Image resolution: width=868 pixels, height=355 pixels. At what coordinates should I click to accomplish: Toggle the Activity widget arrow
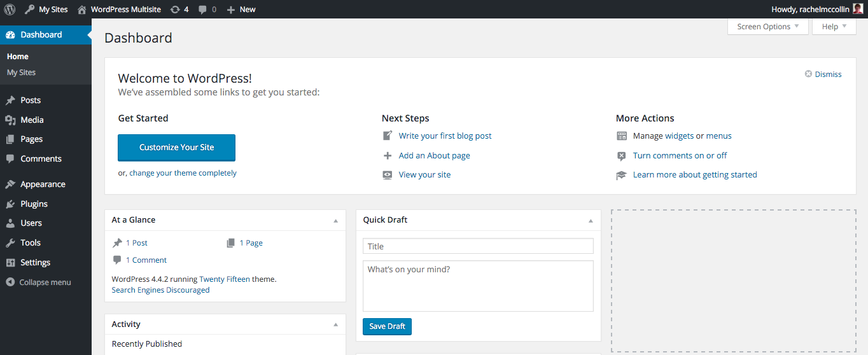tap(335, 325)
